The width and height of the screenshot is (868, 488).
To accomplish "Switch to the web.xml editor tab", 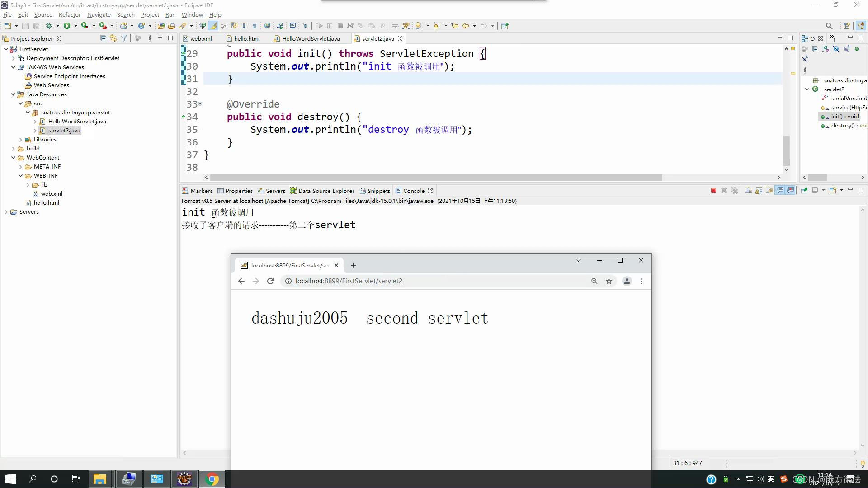I will [200, 38].
